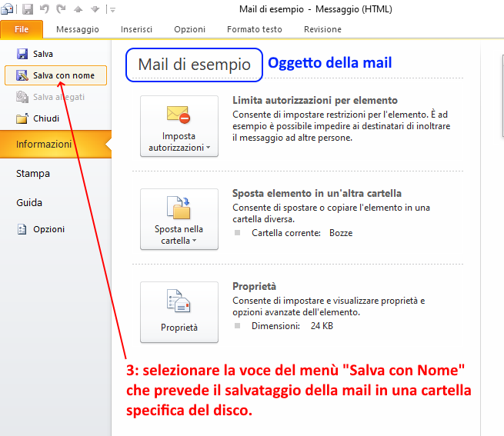Click the envelope restriction icon
Viewport: 504px width, 436px height.
pos(179,115)
